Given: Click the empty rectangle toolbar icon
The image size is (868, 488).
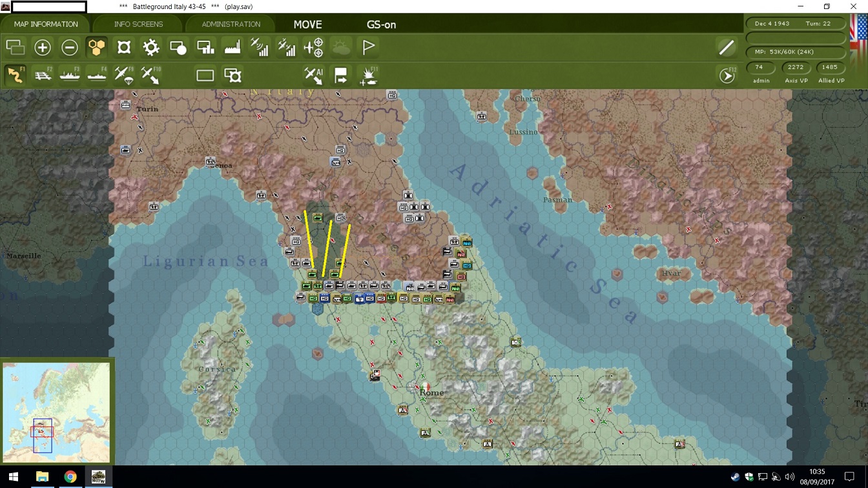Looking at the screenshot, I should click(205, 76).
